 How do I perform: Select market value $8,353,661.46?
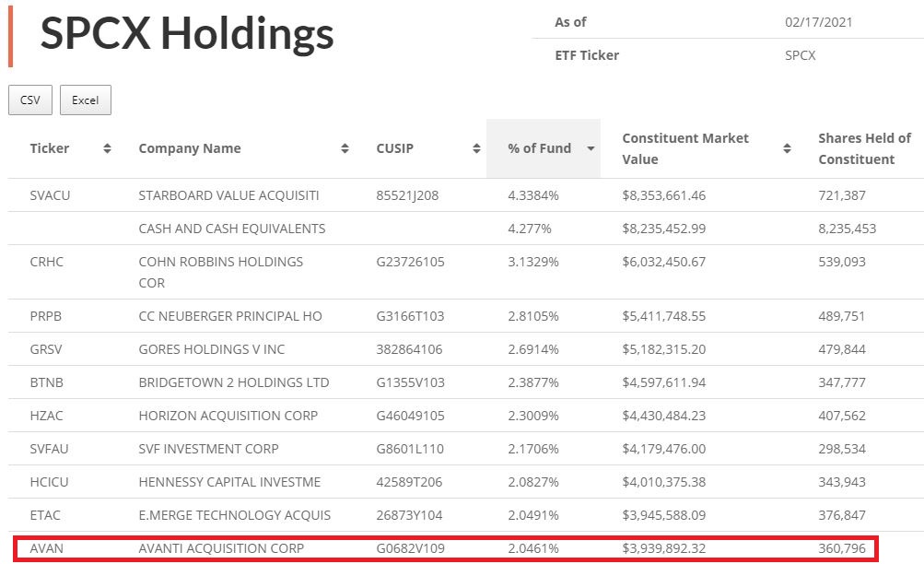point(663,195)
